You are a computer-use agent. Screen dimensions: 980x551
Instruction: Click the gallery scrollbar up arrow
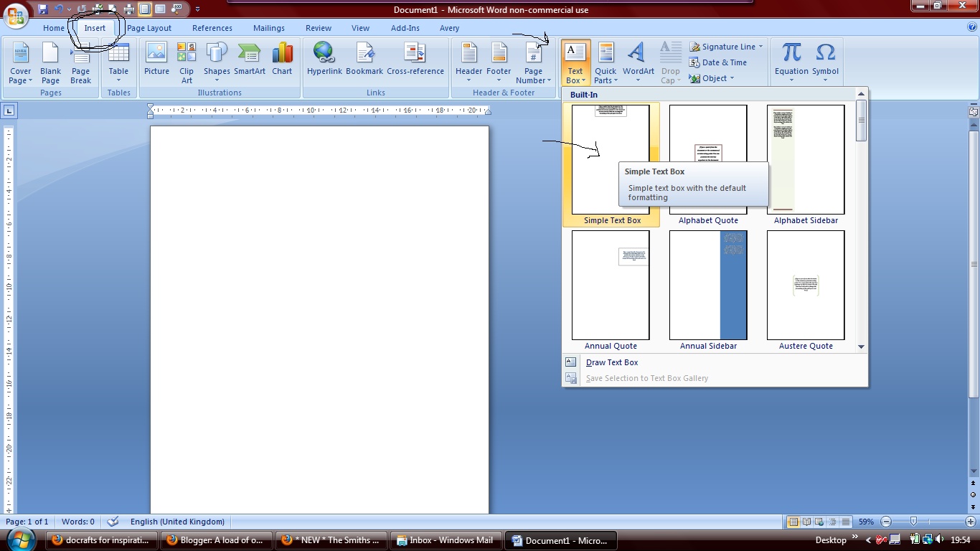[x=862, y=94]
